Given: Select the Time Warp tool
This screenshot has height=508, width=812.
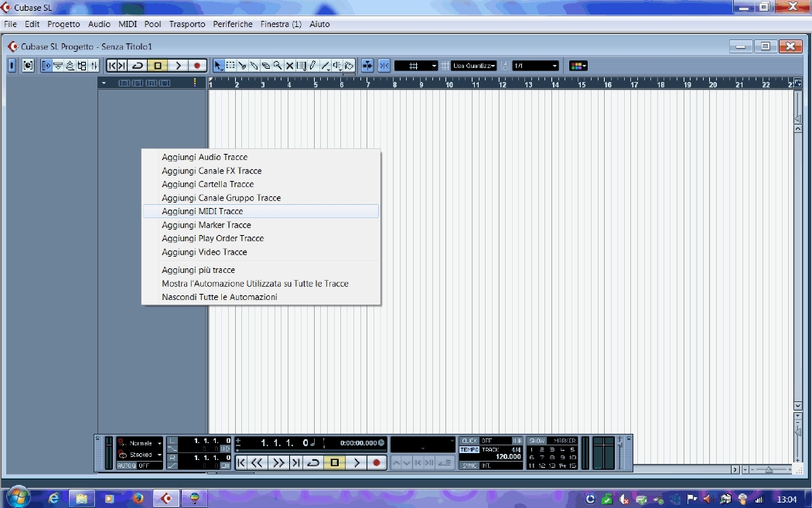Looking at the screenshot, I should [302, 66].
